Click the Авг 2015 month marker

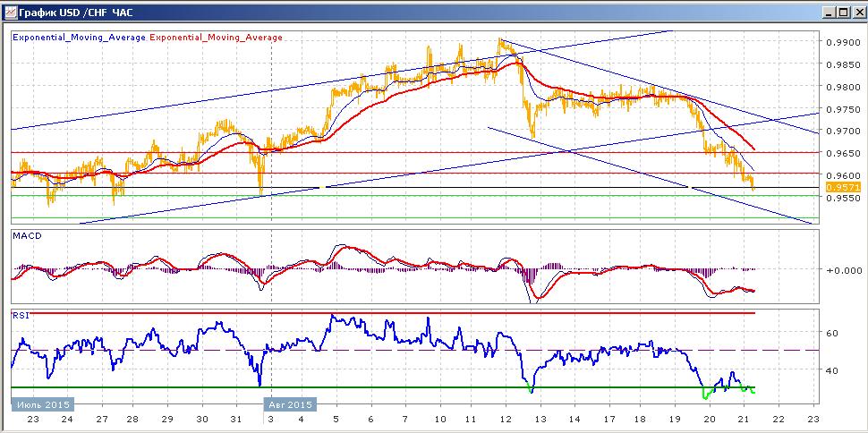pyautogui.click(x=290, y=404)
